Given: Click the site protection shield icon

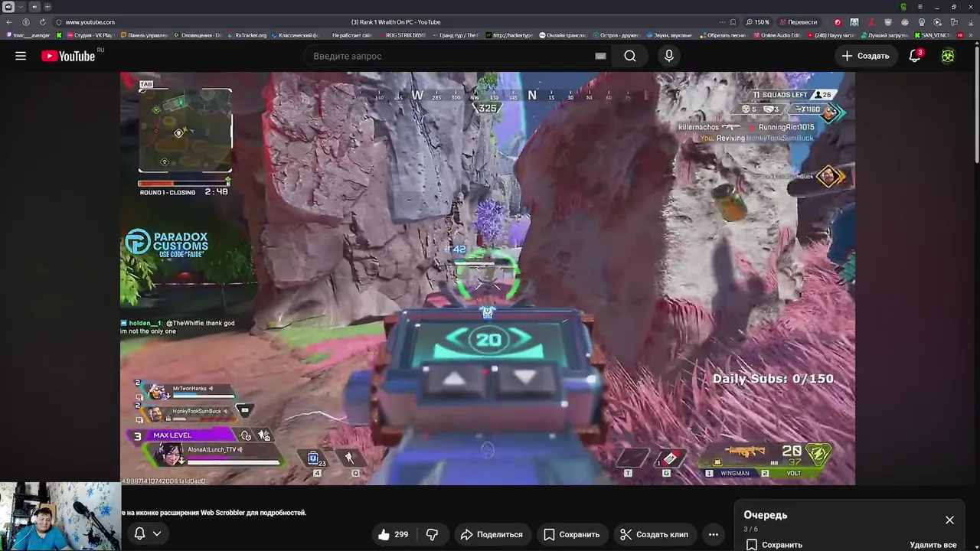Looking at the screenshot, I should pos(58,22).
